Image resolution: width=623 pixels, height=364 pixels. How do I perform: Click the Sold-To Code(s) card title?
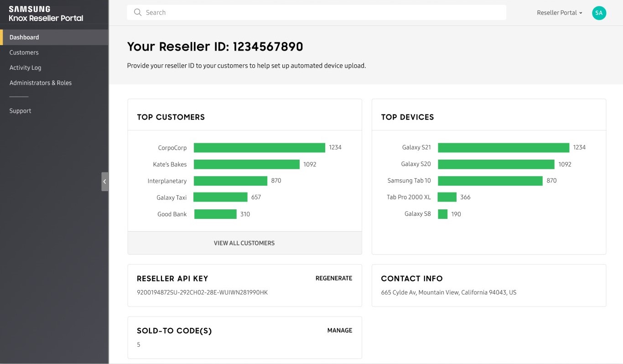[174, 331]
